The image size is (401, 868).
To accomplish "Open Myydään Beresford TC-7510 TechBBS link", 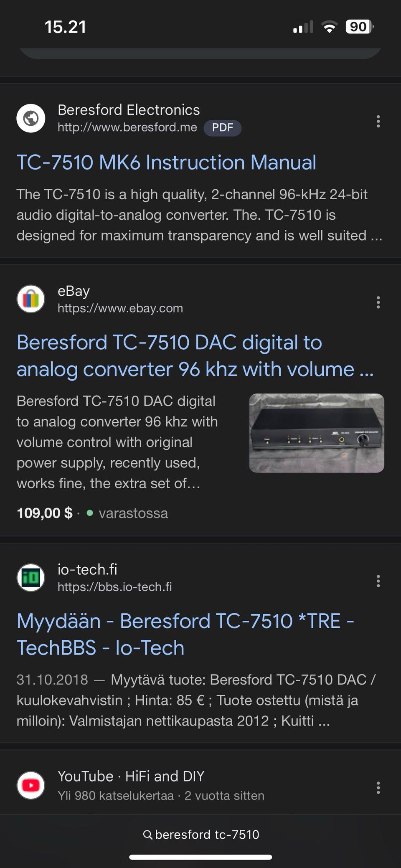I will [185, 634].
